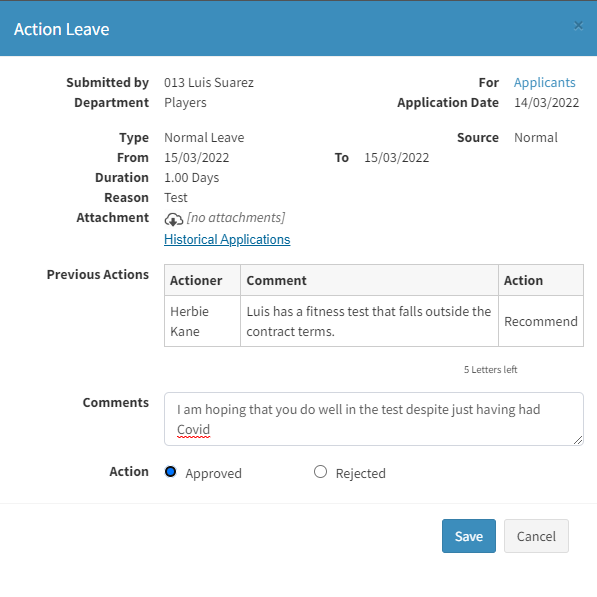Select the Rejected radio button
Screen dimensions: 597x597
tap(320, 472)
